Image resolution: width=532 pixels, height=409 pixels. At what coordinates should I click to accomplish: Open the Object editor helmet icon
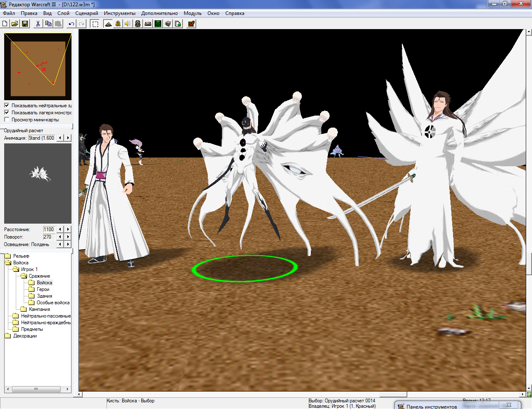click(x=138, y=24)
